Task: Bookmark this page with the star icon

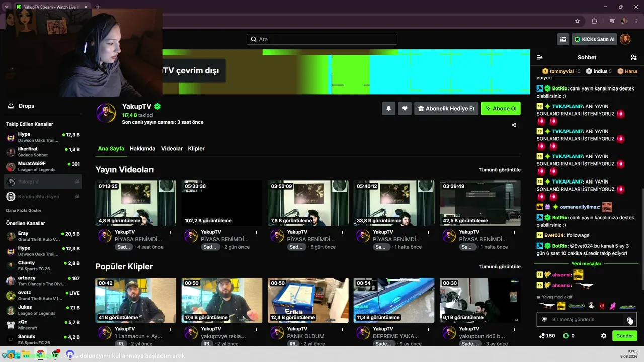Action: (x=577, y=21)
